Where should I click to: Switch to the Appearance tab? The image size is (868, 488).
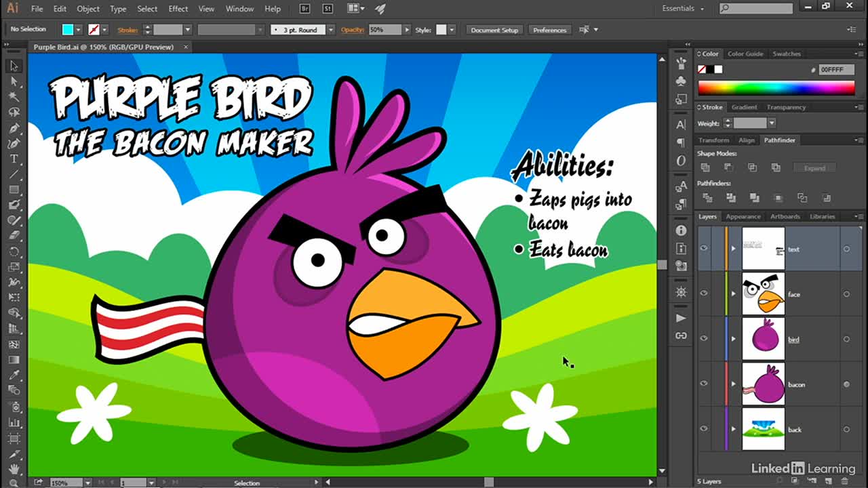tap(743, 216)
